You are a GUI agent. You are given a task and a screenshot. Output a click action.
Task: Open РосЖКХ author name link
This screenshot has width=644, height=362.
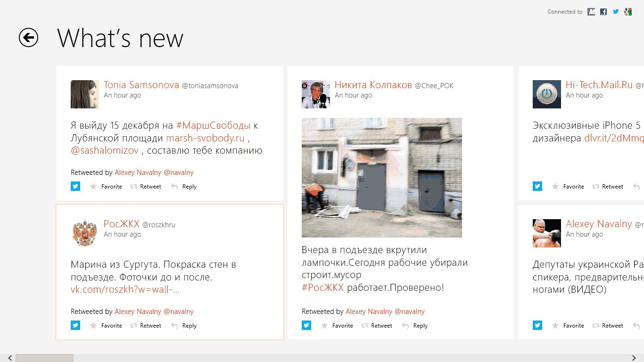[x=122, y=224]
